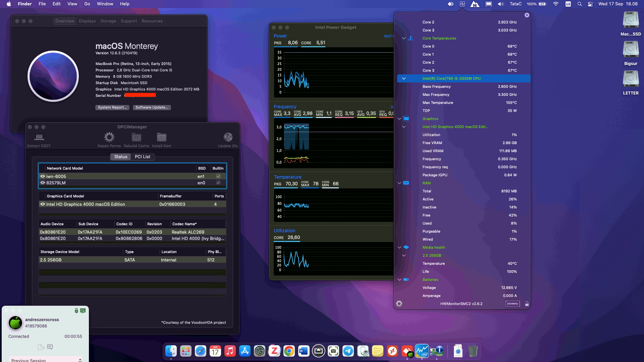Click Extract DSDT icon in DPCIManager
Image resolution: width=644 pixels, height=362 pixels.
(x=39, y=137)
